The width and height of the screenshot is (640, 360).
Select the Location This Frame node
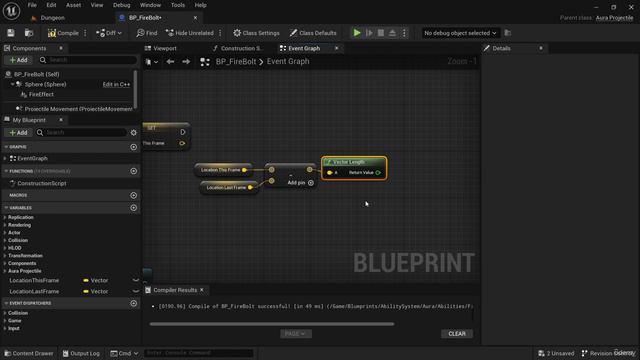coord(223,170)
